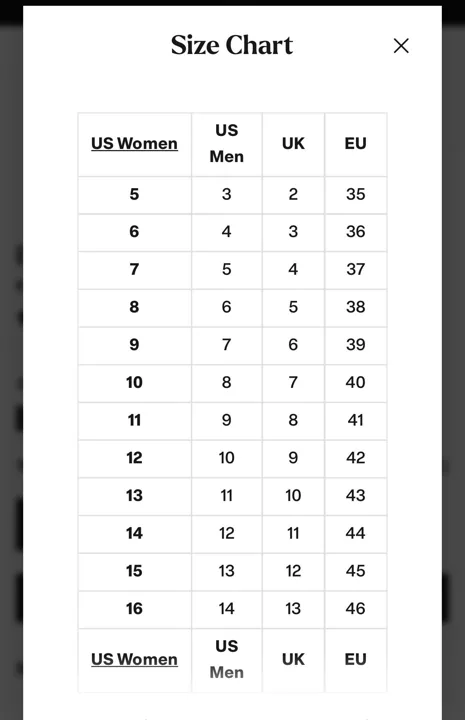Click EU size 46 cell
Screen dimensions: 465x720
(356, 609)
